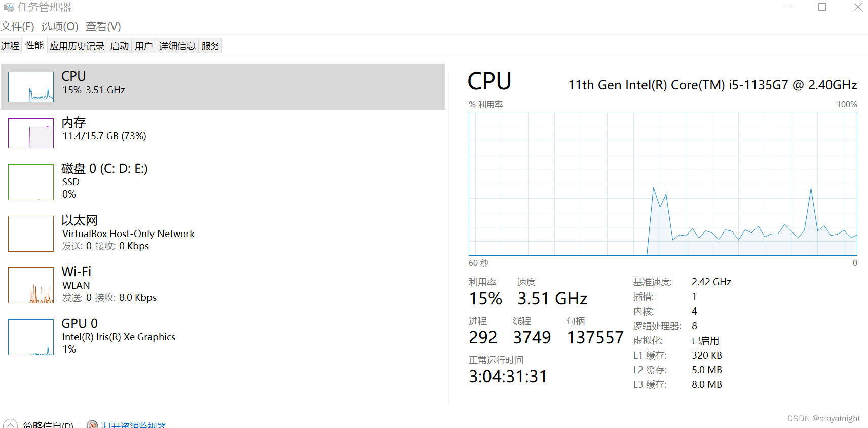Switch to the 用户 tab
Image resolution: width=868 pixels, height=428 pixels.
pos(143,45)
